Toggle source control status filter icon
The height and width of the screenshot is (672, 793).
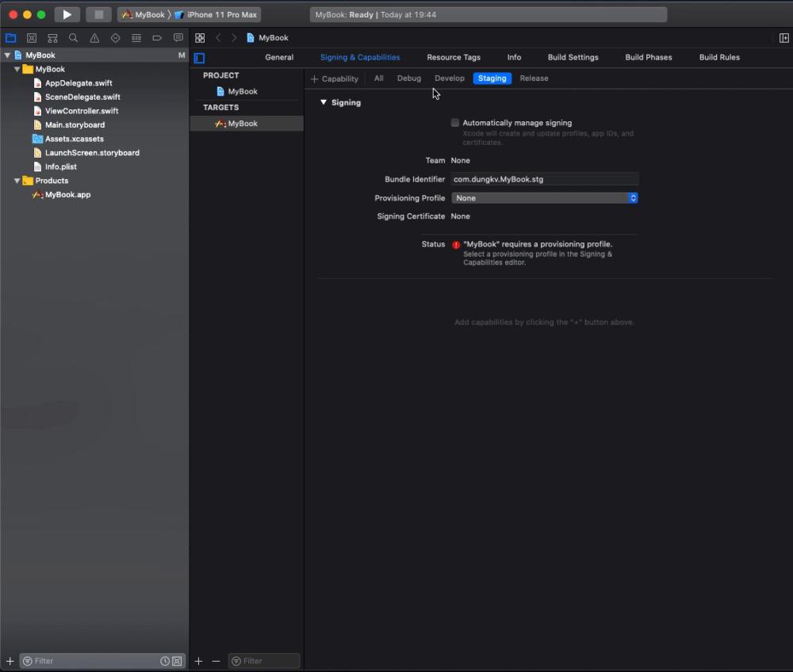pyautogui.click(x=177, y=661)
